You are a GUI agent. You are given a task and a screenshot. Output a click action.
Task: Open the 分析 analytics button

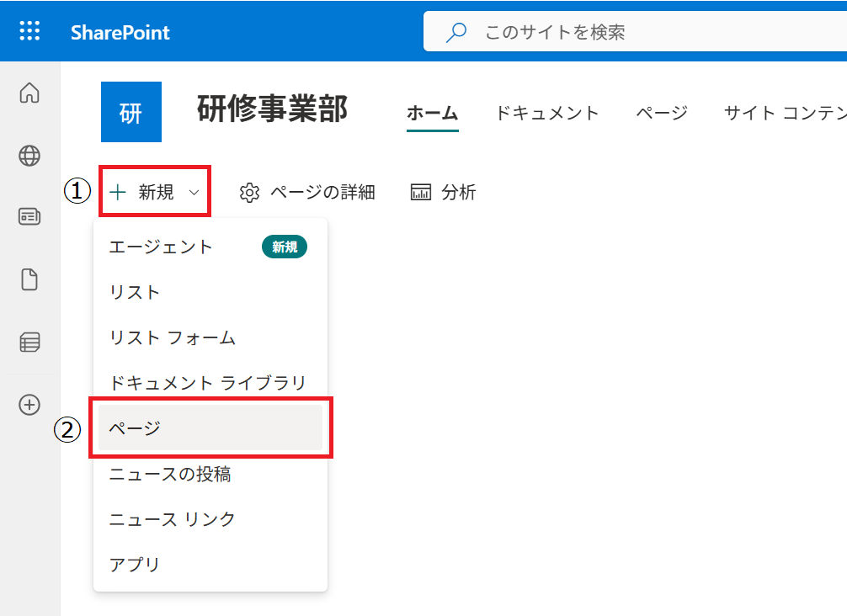pyautogui.click(x=443, y=193)
